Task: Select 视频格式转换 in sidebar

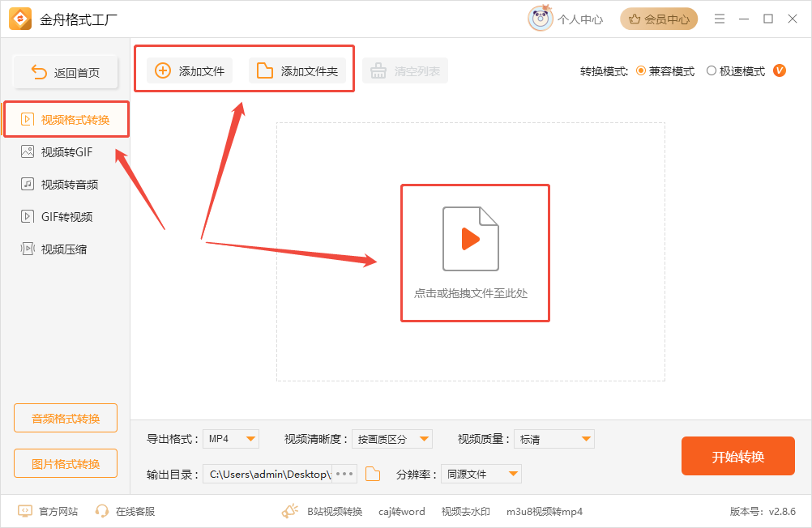Action: pos(66,120)
